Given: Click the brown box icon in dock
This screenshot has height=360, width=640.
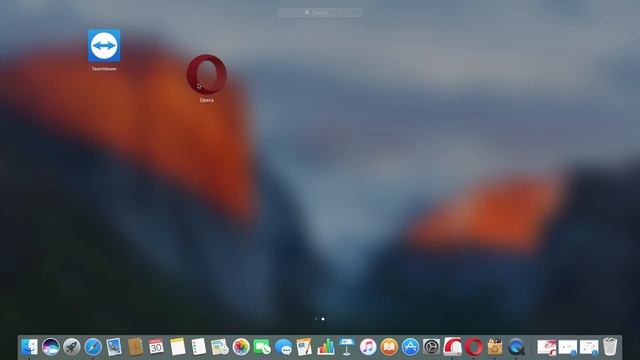Looking at the screenshot, I should [x=495, y=347].
